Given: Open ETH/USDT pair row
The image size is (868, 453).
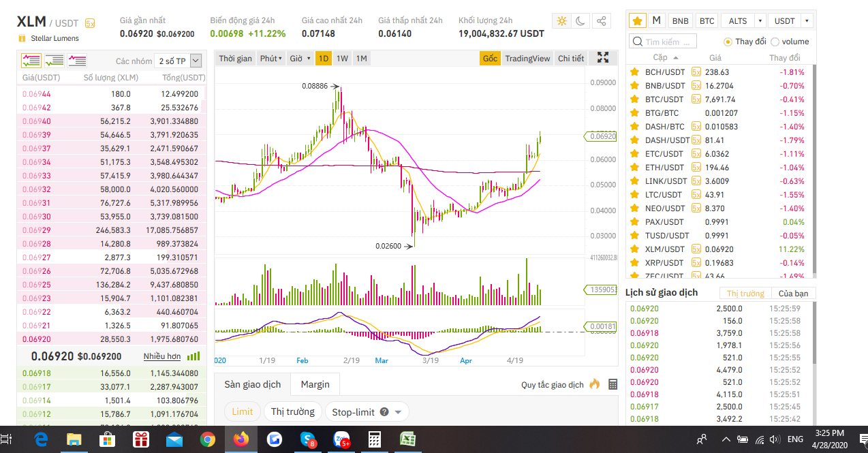Looking at the screenshot, I should point(721,167).
